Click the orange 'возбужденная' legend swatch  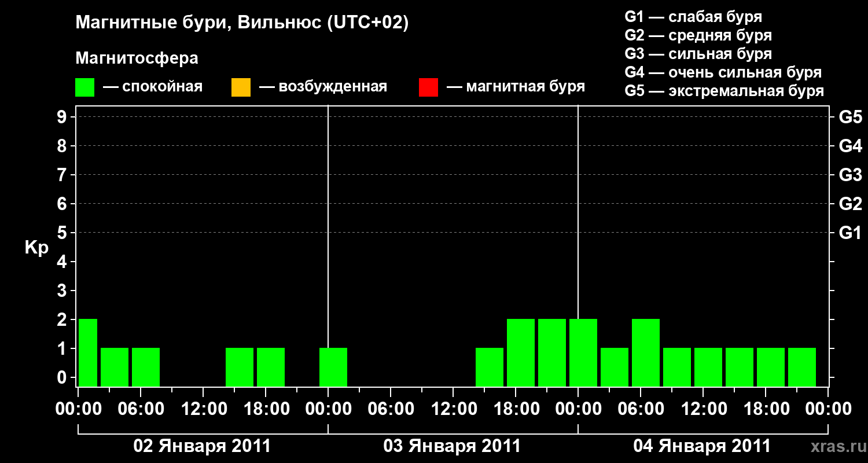tap(241, 87)
